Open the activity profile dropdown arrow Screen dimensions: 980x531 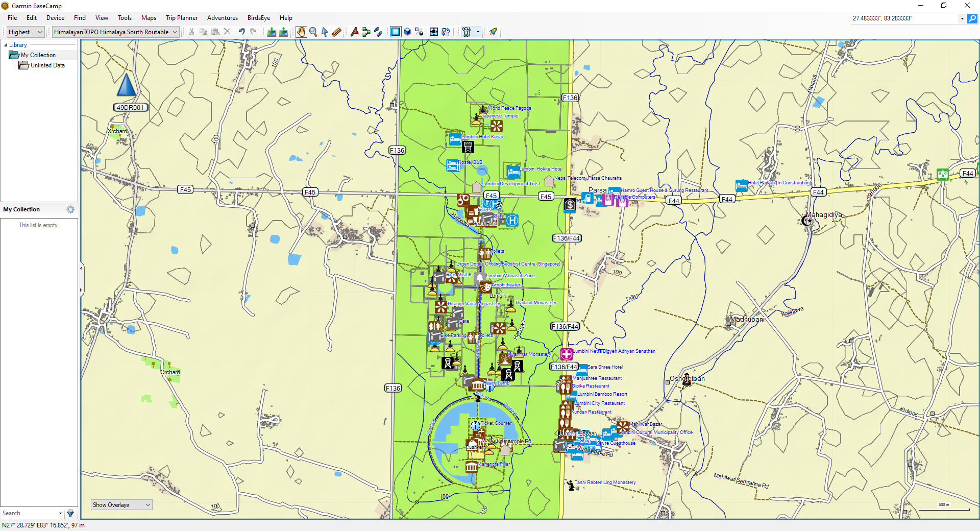tap(478, 32)
